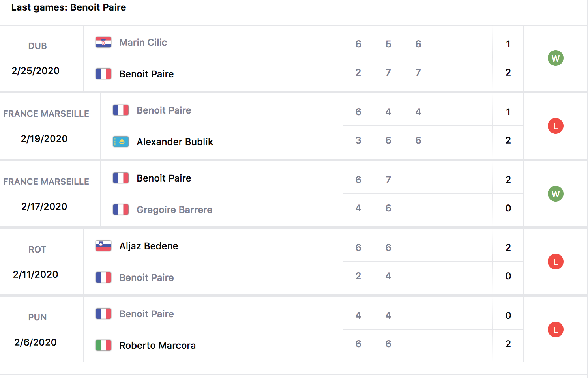The image size is (588, 378).
Task: Click the green W badge for 2/17/2020 match
Action: coord(555,194)
